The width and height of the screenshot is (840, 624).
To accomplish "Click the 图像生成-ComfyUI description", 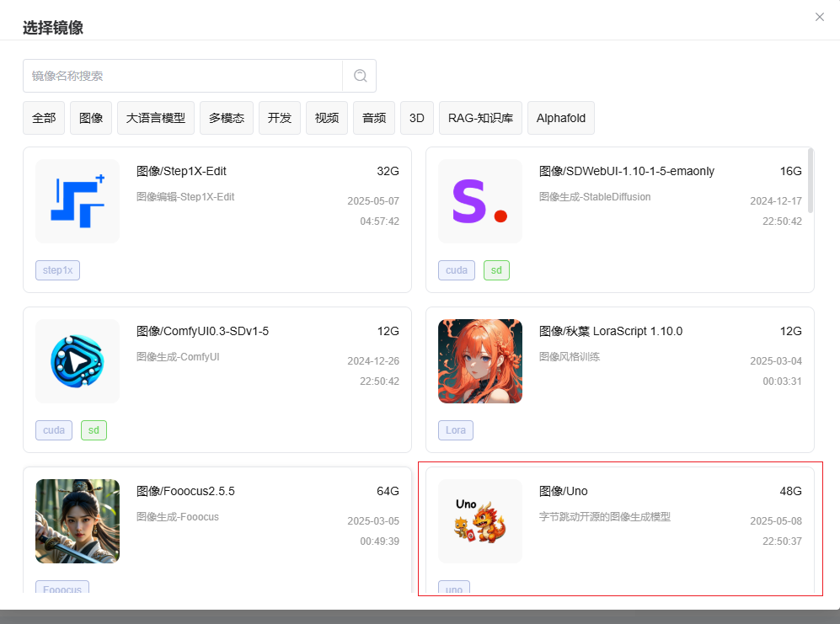I will click(178, 357).
